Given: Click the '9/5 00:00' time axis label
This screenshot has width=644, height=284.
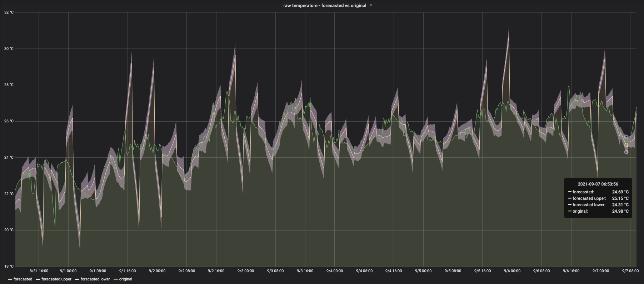Looking at the screenshot, I should (x=423, y=271).
